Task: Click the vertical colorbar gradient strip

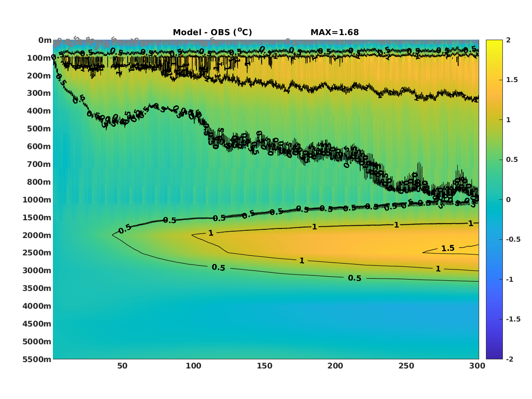Action: (x=494, y=200)
